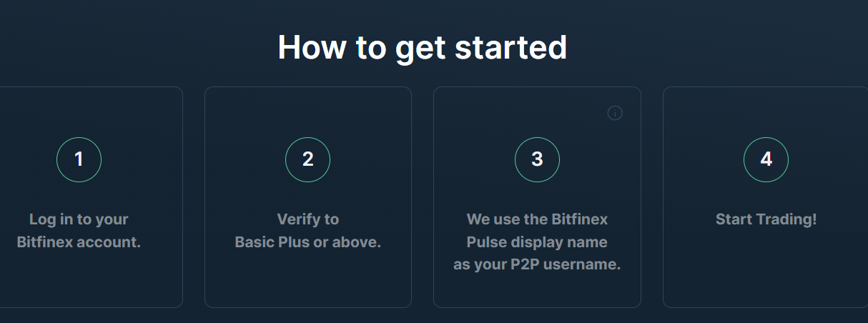
Task: Click the "Log in to your" text line
Action: click(x=79, y=219)
